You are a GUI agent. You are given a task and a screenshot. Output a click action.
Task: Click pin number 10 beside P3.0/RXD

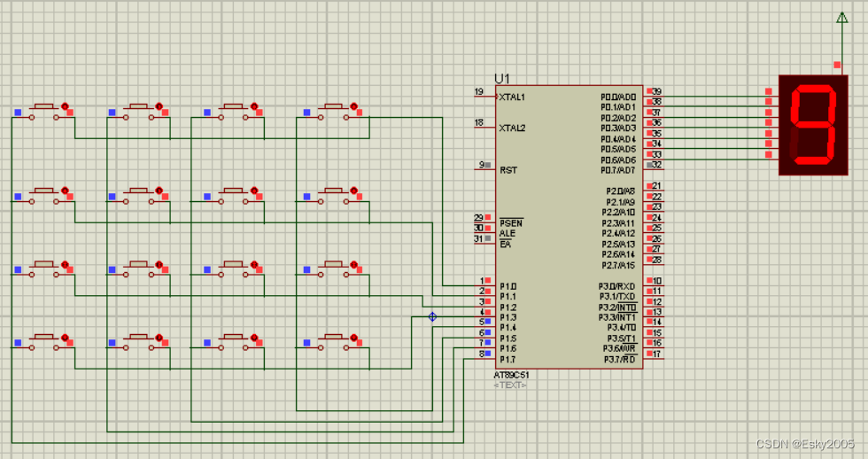pyautogui.click(x=657, y=281)
